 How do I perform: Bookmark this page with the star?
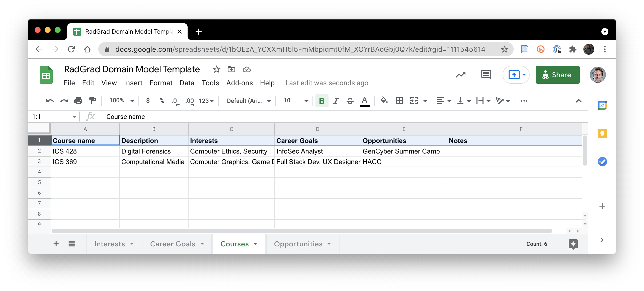pos(504,49)
